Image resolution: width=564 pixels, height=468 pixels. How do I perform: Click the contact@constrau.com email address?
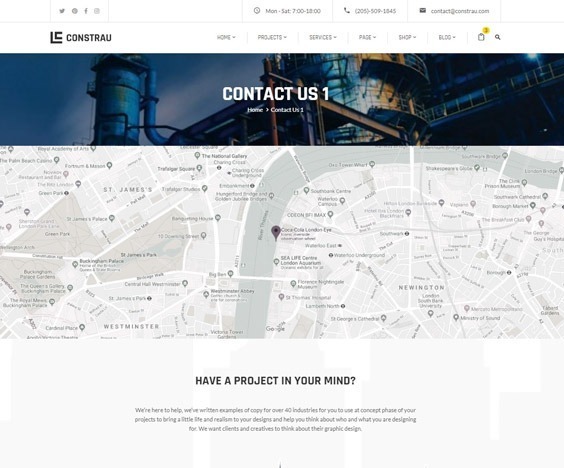[460, 11]
